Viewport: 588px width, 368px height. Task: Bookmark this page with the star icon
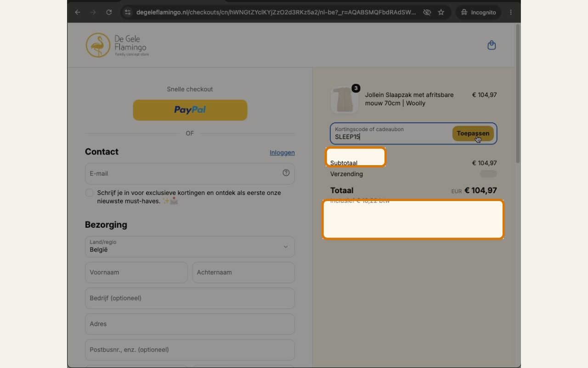[441, 12]
